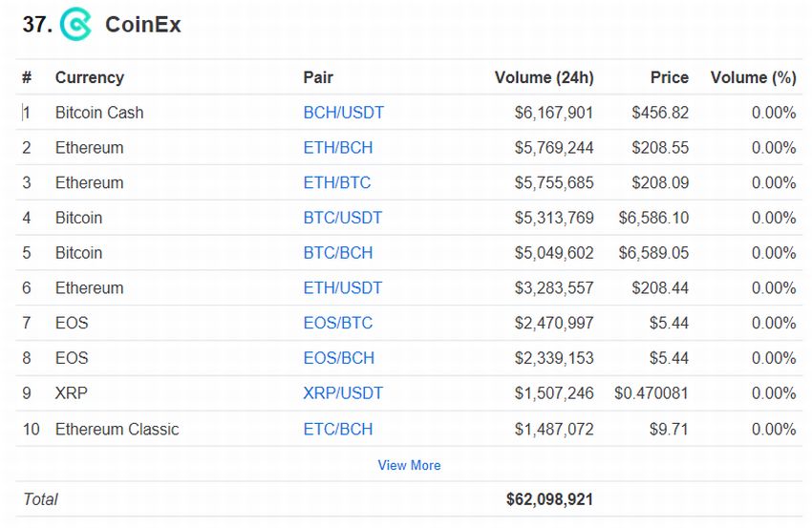Click the Ethereum cell in row 6
Viewport: 812px width, 528px height.
click(x=89, y=287)
